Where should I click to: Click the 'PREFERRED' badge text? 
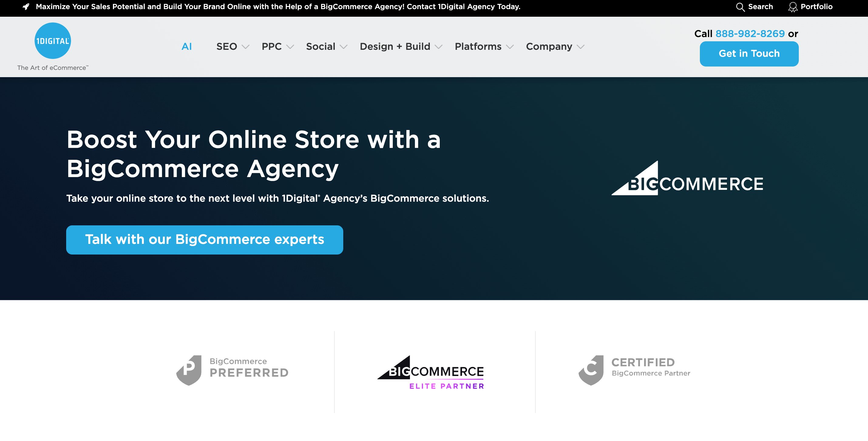pos(249,373)
